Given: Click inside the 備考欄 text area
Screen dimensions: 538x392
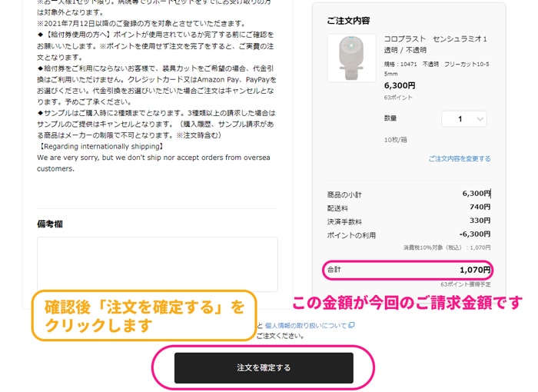Looking at the screenshot, I should [x=157, y=264].
